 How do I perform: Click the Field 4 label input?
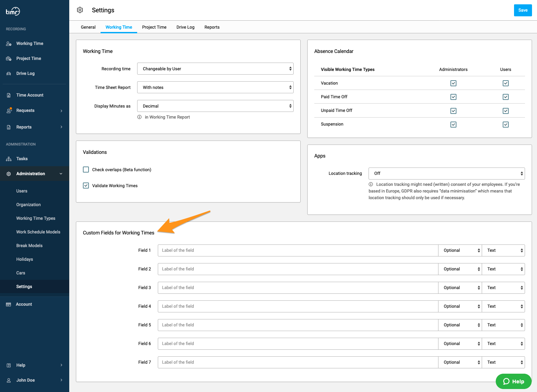pos(298,306)
